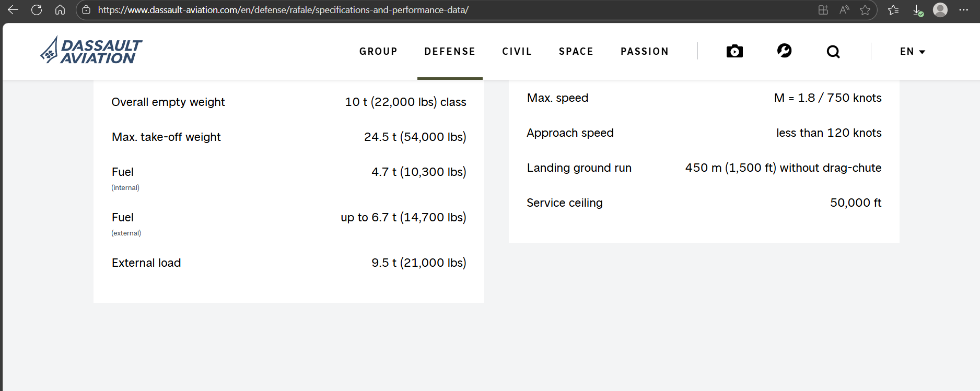This screenshot has height=391, width=980.
Task: Expand the EN language dropdown
Action: click(x=912, y=52)
